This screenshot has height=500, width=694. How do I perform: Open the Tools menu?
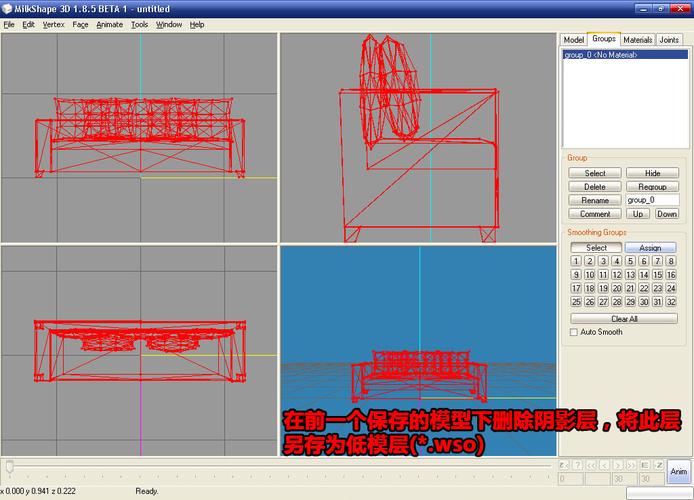tap(139, 24)
